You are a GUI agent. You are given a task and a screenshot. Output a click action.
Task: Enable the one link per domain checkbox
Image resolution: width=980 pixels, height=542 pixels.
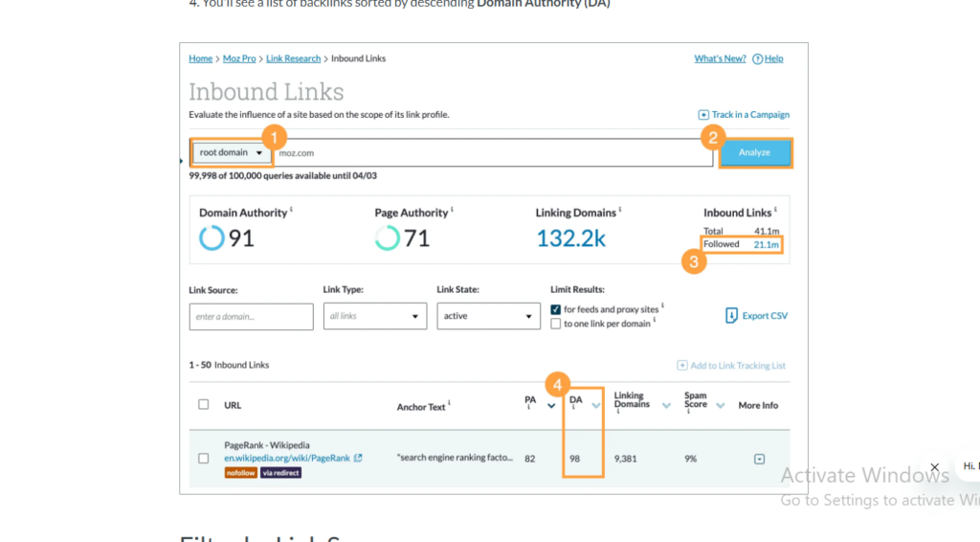(x=556, y=324)
